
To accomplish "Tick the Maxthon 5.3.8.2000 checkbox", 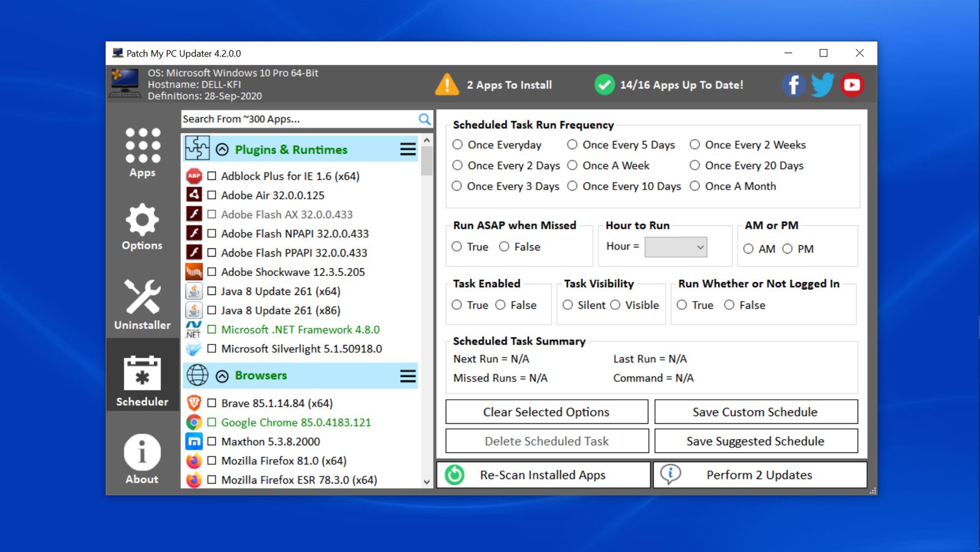I will coord(211,441).
